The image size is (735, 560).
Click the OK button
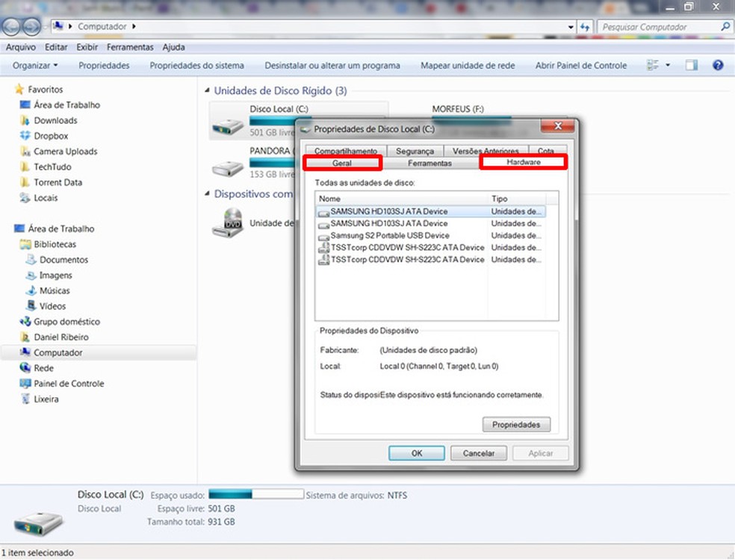click(x=417, y=453)
